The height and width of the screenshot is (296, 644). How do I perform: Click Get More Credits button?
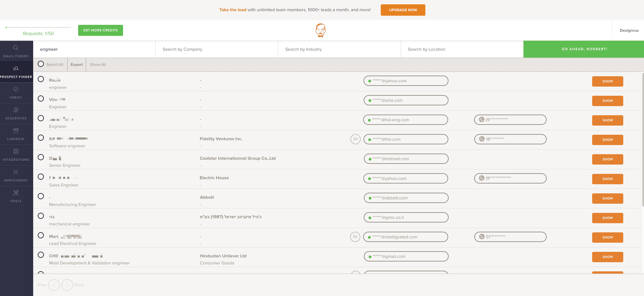coord(100,30)
